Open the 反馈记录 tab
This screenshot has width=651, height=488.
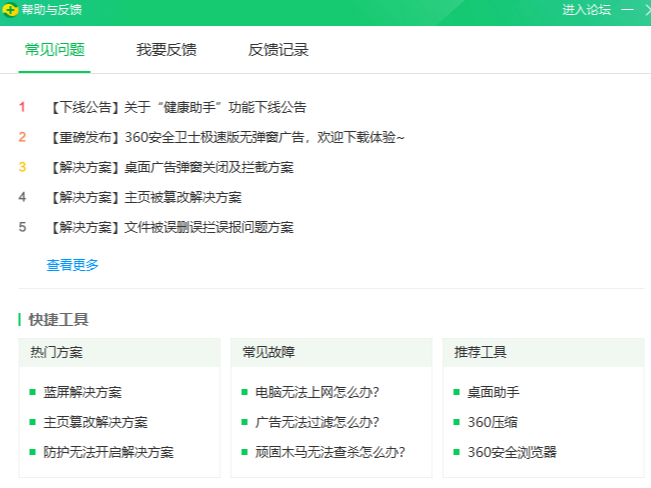click(278, 50)
